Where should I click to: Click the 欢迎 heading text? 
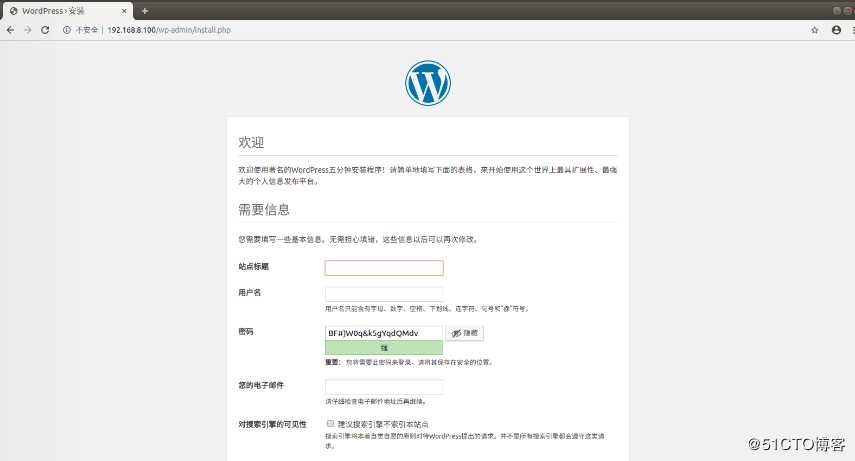[251, 142]
